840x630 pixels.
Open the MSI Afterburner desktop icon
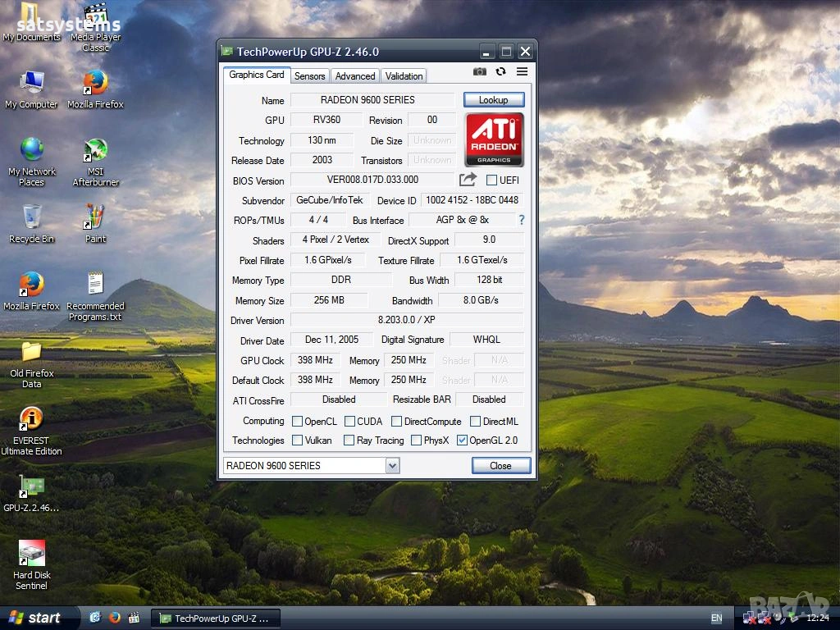point(96,151)
